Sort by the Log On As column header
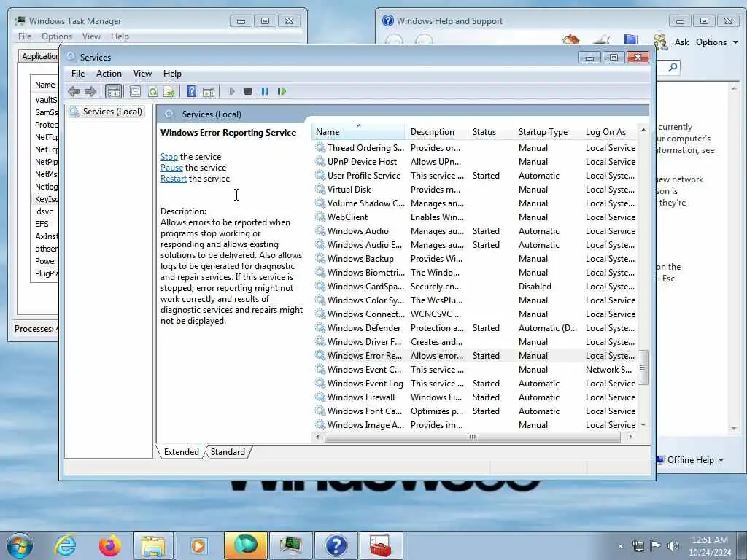Viewport: 747px width, 560px height. pyautogui.click(x=610, y=132)
